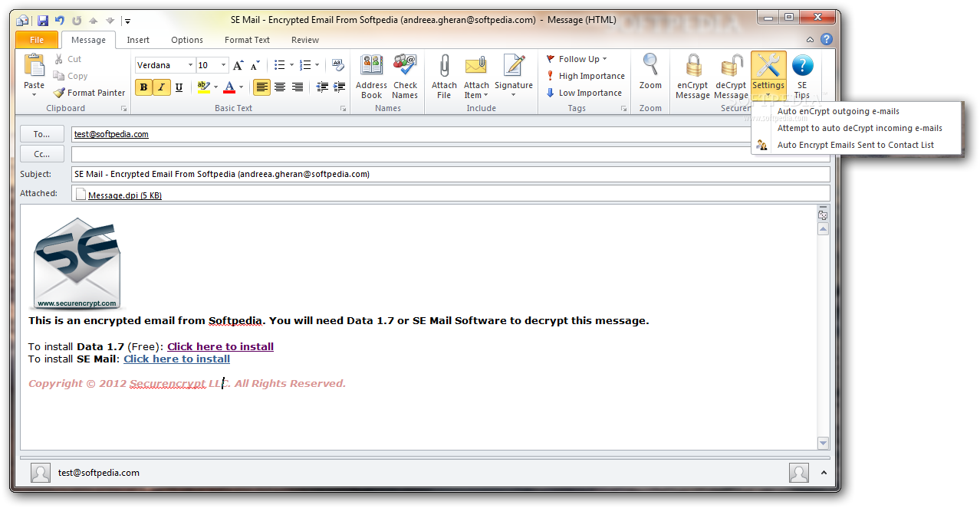980x508 pixels.
Task: Clear formatting with eraser icon
Action: pos(338,65)
